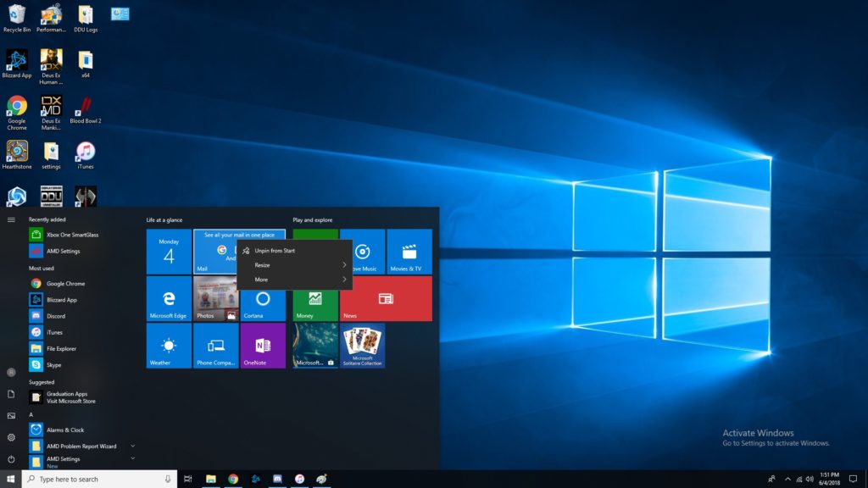Expand the Resize submenu
The height and width of the screenshot is (488, 868).
(x=294, y=265)
